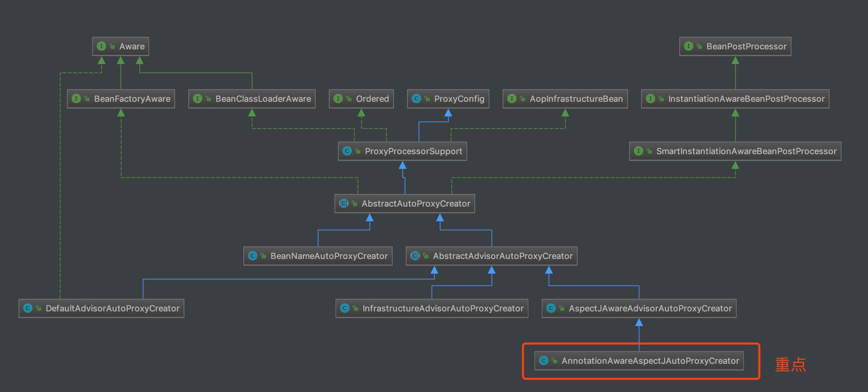Click AnnotationAwareAspectJAutoProxyCreator class icon
Screen dimensions: 868x392
coord(543,360)
